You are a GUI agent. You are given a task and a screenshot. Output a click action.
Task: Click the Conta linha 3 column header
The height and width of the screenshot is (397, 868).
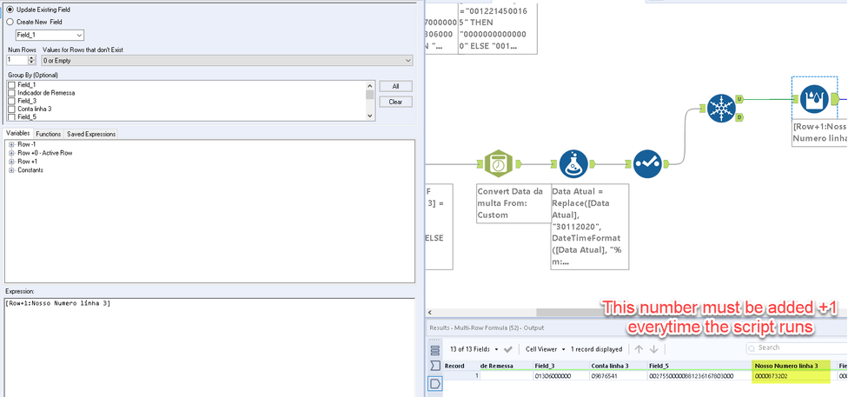(619, 366)
